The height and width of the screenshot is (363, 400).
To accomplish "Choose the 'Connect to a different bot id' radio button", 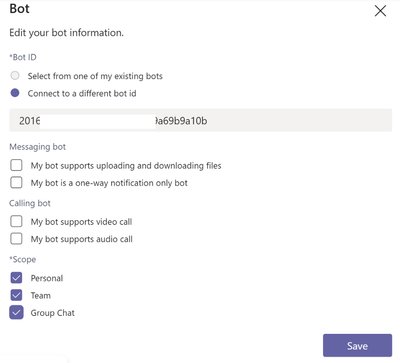I will [x=15, y=93].
